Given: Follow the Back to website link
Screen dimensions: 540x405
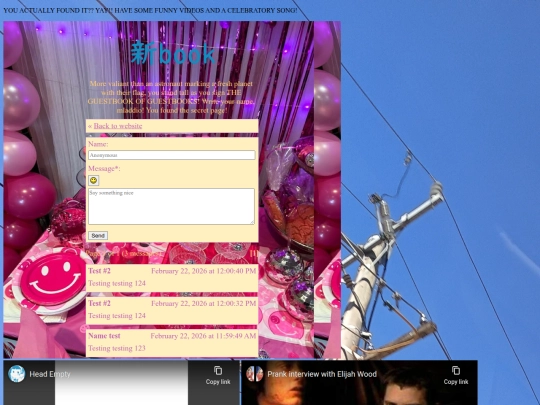Looking at the screenshot, I should point(118,126).
